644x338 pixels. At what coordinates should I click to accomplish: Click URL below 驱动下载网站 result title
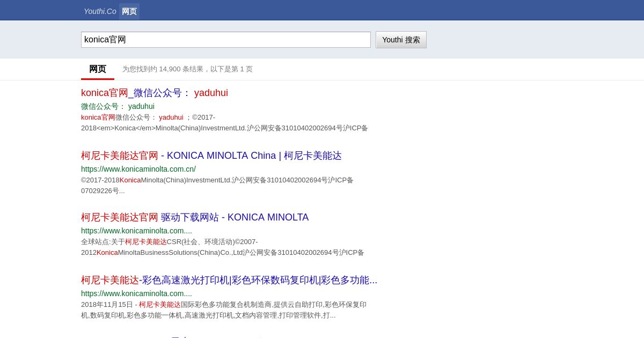coord(136,231)
